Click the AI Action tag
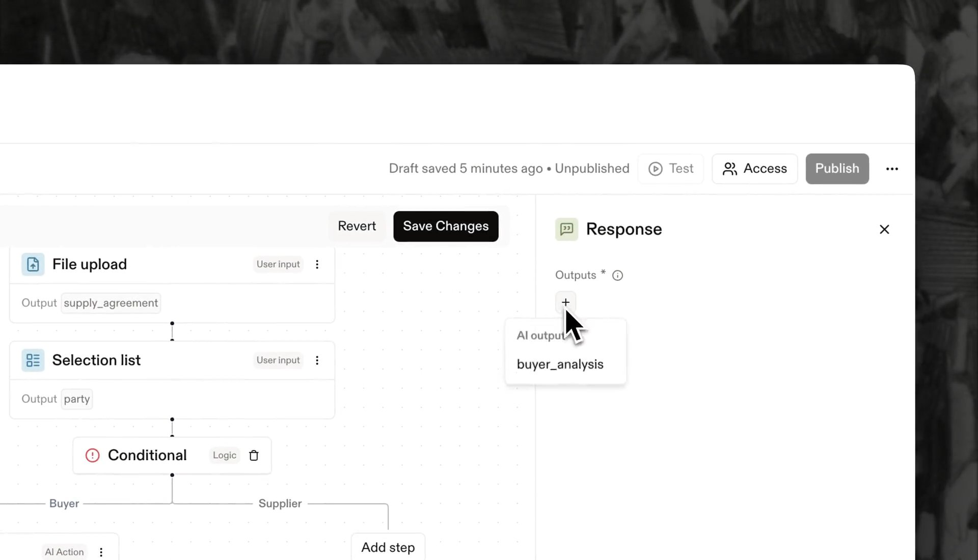 pos(64,552)
